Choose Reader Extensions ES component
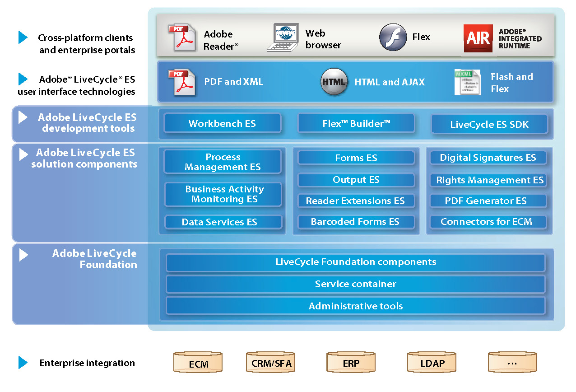This screenshot has height=392, width=576. click(x=356, y=201)
